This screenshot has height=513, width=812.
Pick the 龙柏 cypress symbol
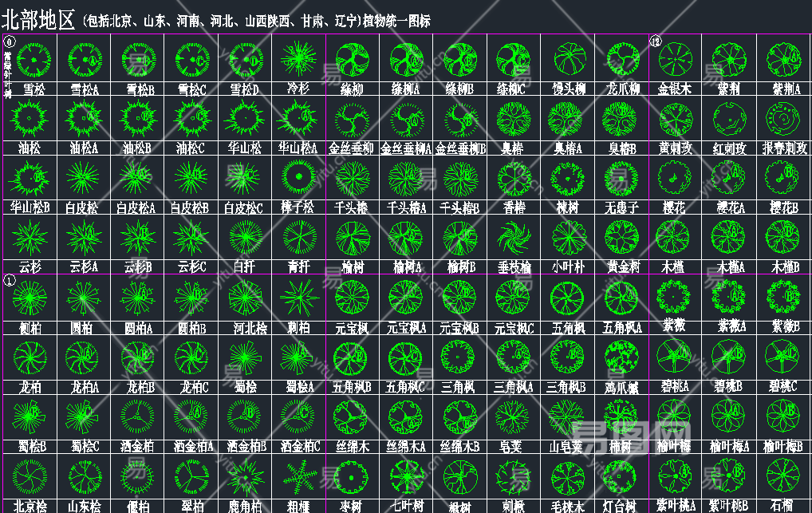coord(30,357)
